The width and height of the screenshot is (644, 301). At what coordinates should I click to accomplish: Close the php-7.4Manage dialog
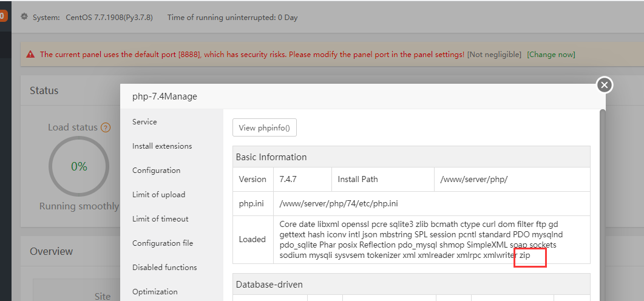pyautogui.click(x=604, y=85)
